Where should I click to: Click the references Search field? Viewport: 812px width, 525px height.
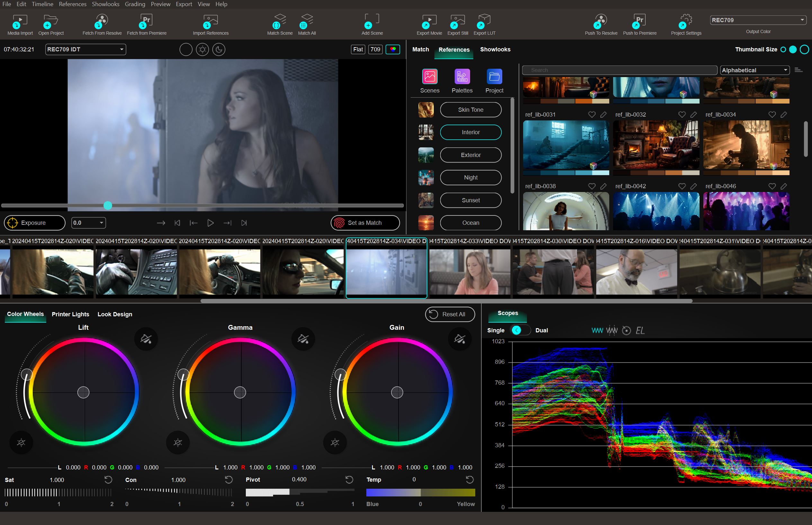click(x=620, y=70)
